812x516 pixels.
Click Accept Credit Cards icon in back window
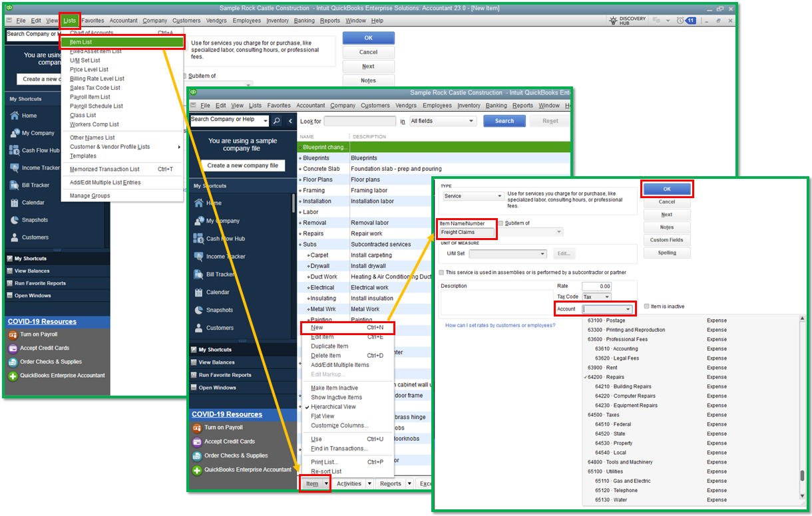tap(13, 348)
